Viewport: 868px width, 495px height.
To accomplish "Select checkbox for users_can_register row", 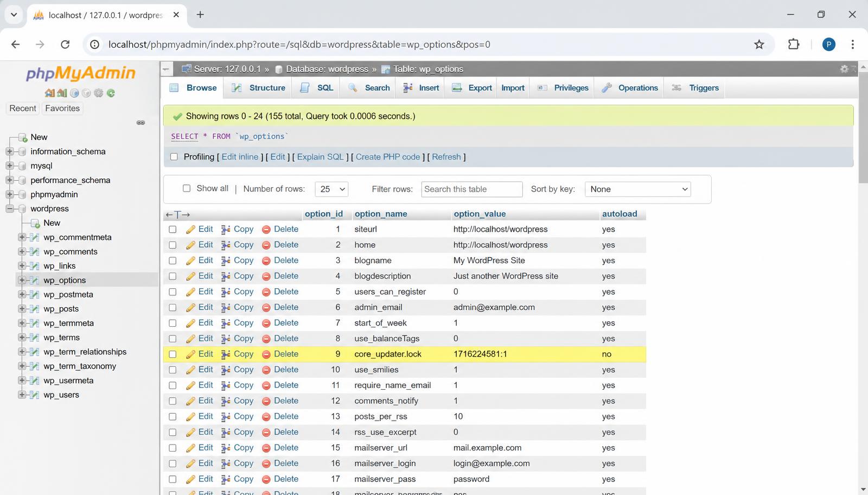I will click(x=173, y=292).
